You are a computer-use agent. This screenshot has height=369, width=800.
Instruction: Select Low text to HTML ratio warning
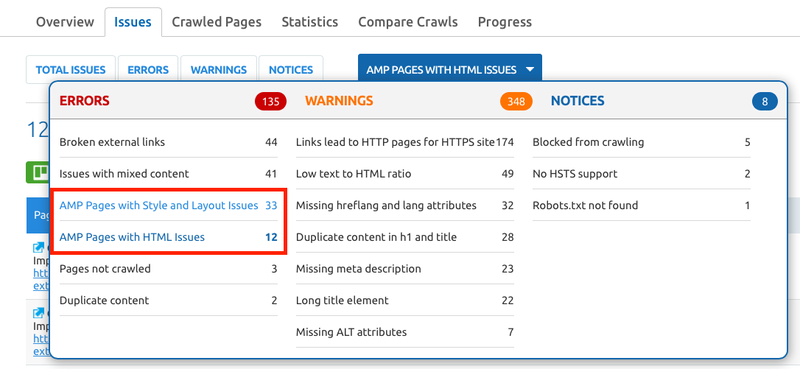[405, 174]
